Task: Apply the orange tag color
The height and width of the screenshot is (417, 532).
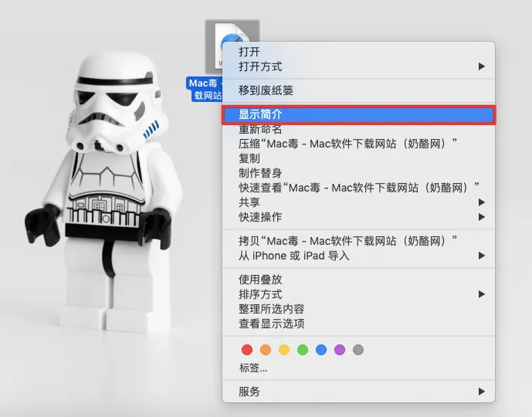Action: pyautogui.click(x=266, y=350)
